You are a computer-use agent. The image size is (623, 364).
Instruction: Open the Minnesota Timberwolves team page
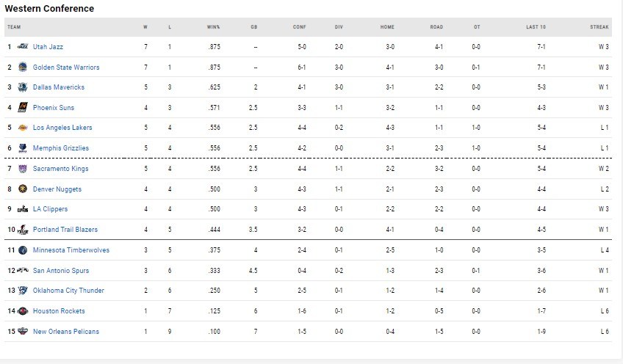tap(71, 250)
